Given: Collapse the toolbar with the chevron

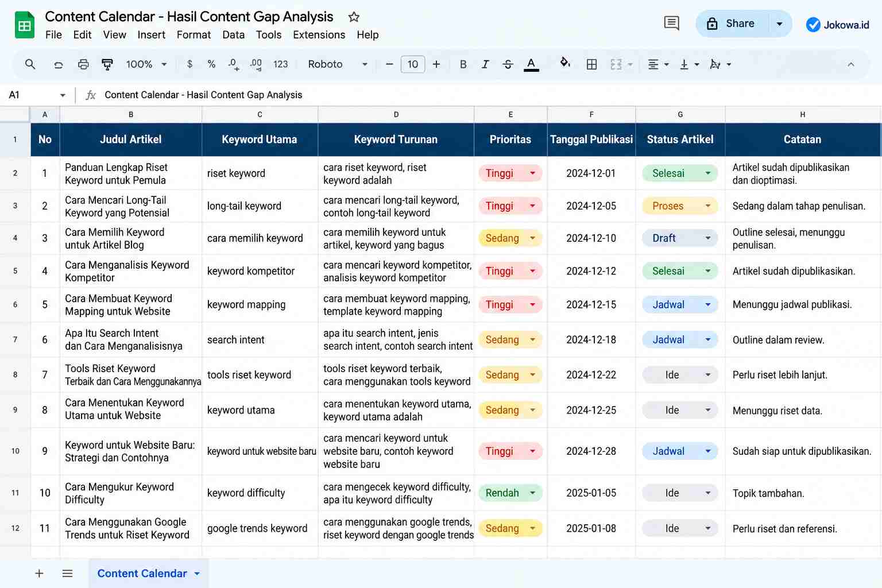Looking at the screenshot, I should (x=850, y=64).
